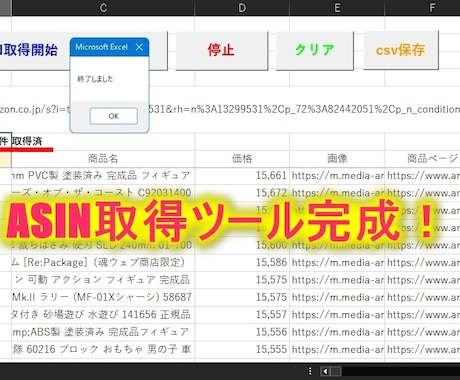The image size is (460, 380).
Task: Click the 商品ページ header cell
Action: (x=422, y=159)
